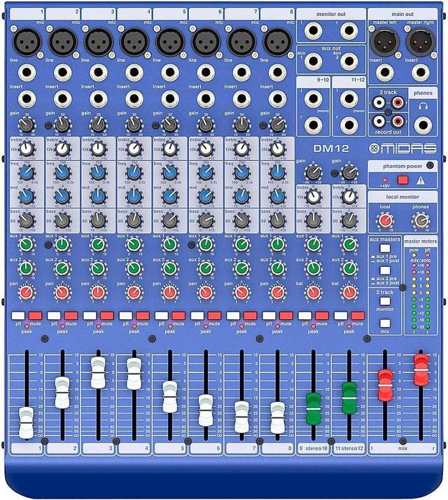Click the Midas logo
Screen dimensions: 448x500
402,148
